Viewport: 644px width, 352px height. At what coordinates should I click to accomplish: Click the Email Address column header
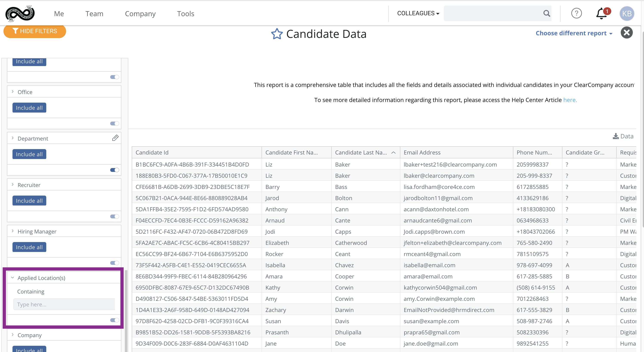click(x=457, y=152)
